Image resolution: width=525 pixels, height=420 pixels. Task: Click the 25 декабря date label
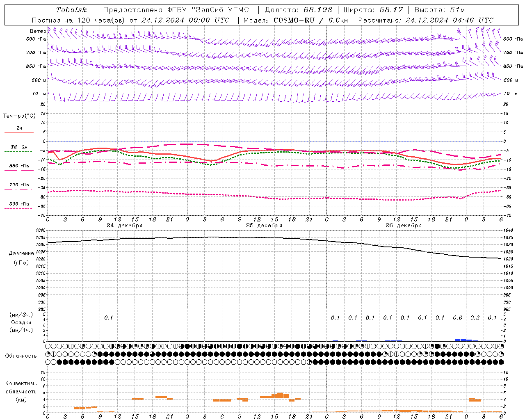264,226
